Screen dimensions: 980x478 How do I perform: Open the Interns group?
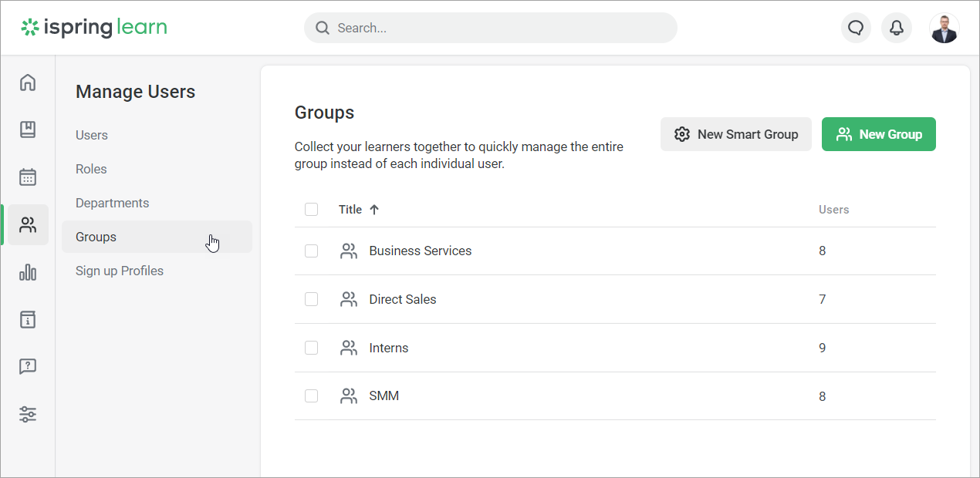[x=389, y=348]
